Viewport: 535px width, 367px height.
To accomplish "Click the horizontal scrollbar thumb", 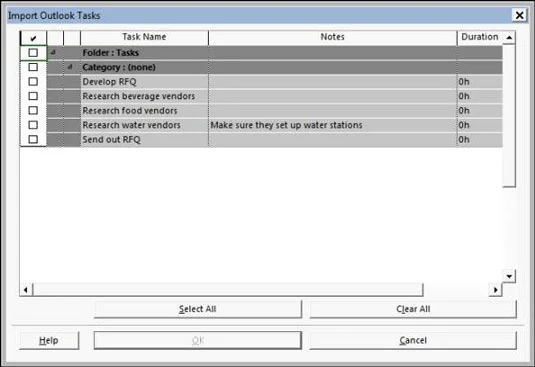I will 228,290.
